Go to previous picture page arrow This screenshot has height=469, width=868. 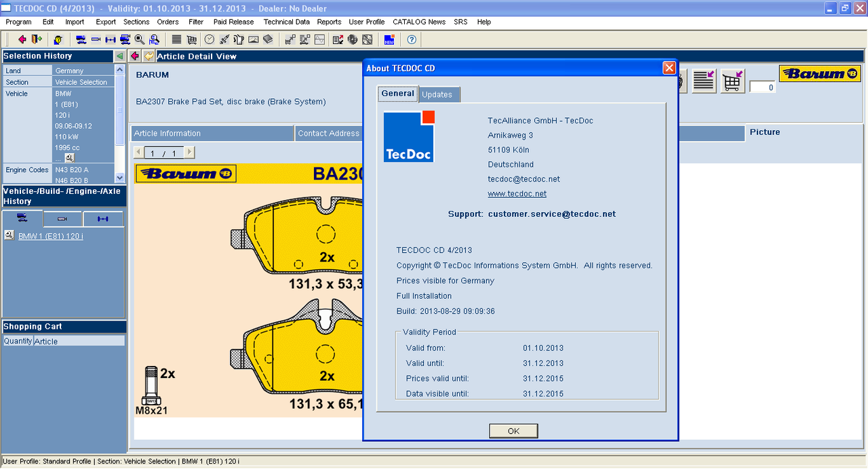pyautogui.click(x=139, y=153)
